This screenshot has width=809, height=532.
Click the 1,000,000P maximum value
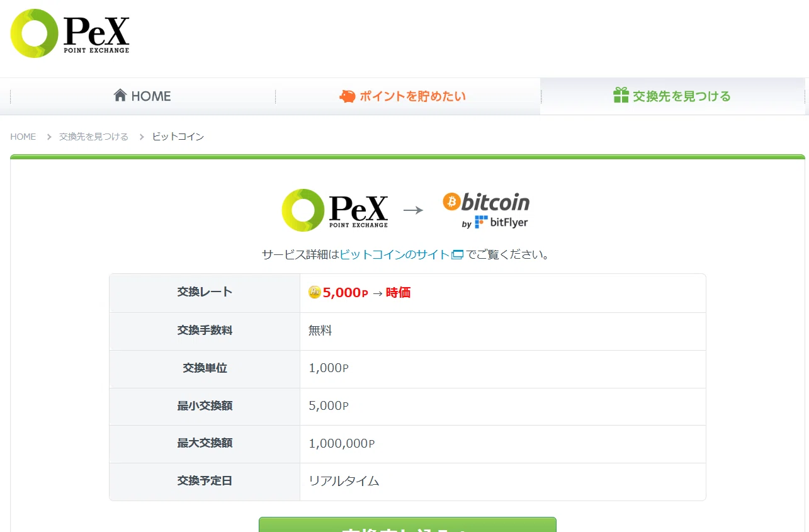coord(342,444)
